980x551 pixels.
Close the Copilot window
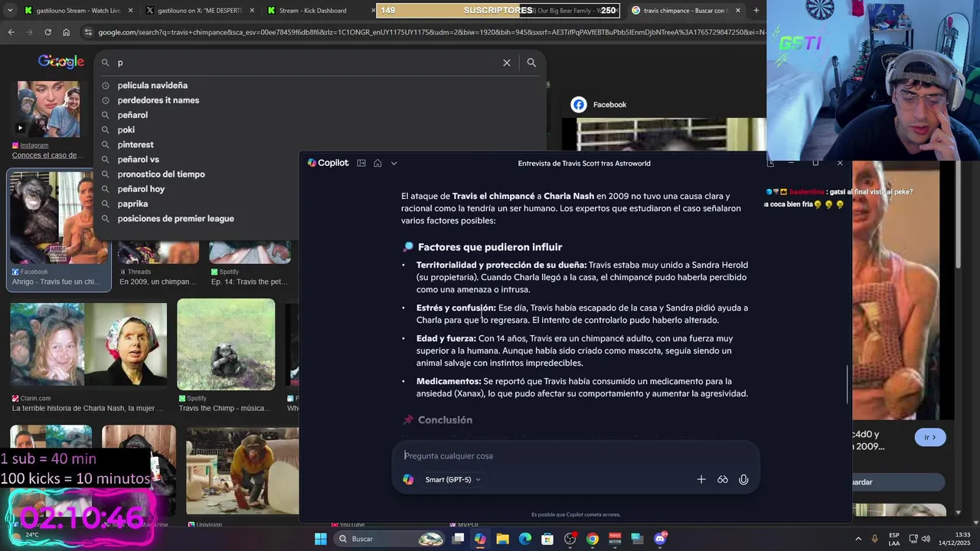coord(840,163)
